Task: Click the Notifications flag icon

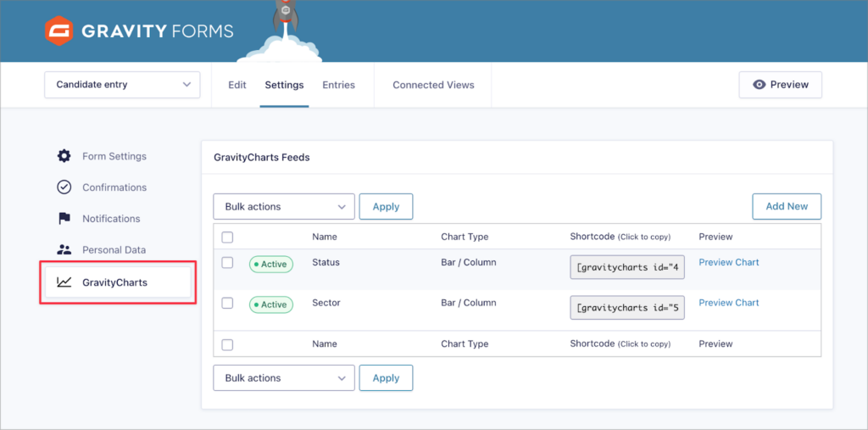Action: coord(64,219)
